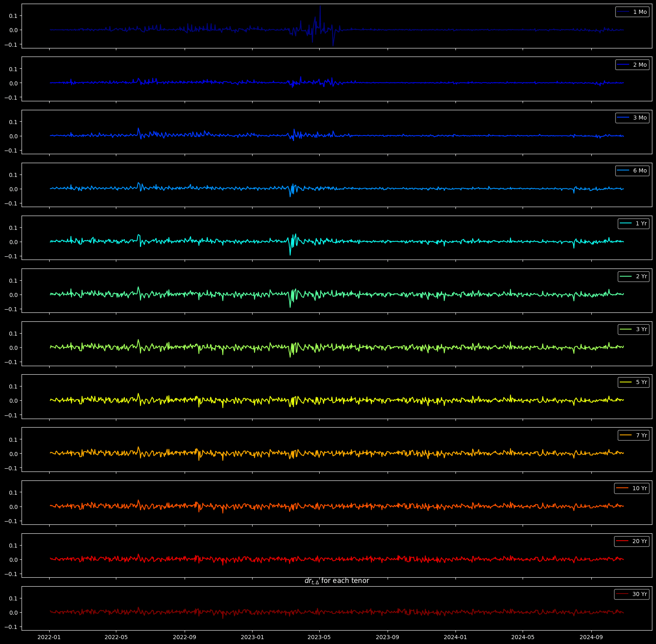Click the red 20 Yr legend swatch
The image size is (656, 644).
(x=622, y=541)
